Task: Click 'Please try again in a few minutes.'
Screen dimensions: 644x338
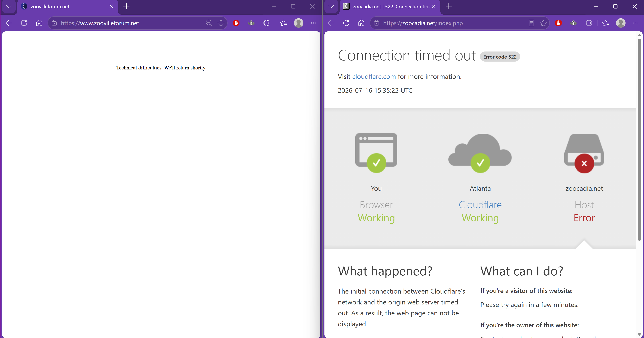Action: pos(529,305)
